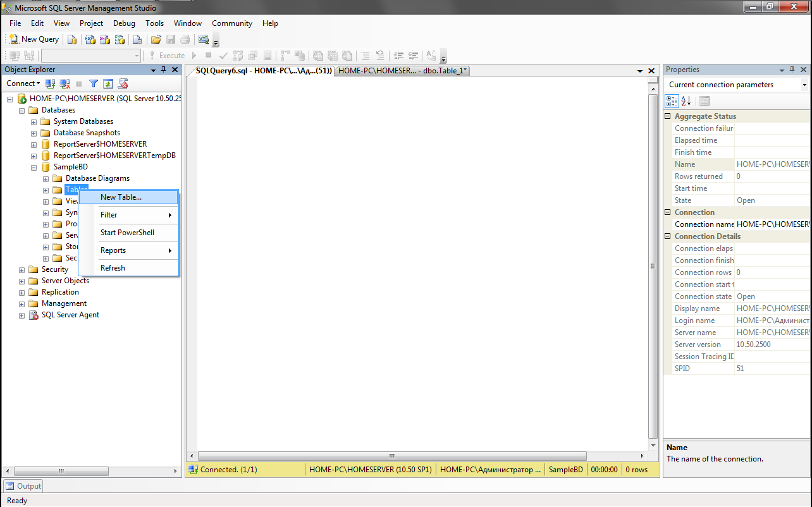The image size is (812, 507).
Task: Click the Categorized icon in Properties
Action: (x=672, y=101)
